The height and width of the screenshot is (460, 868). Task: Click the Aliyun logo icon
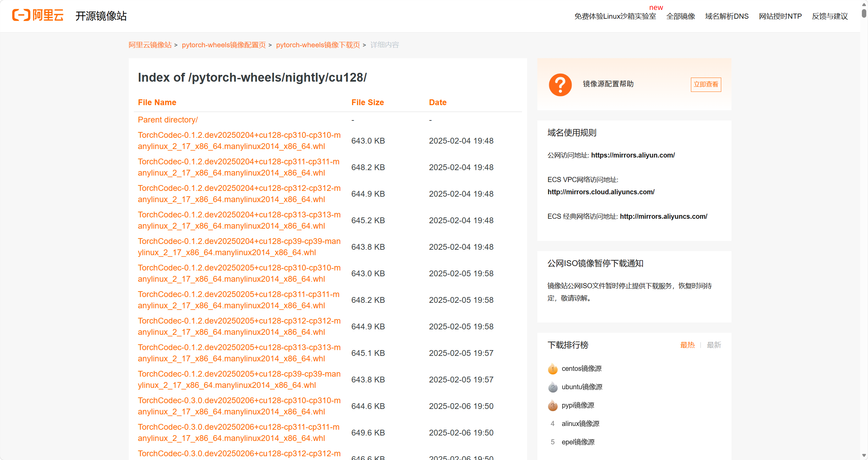[x=21, y=15]
